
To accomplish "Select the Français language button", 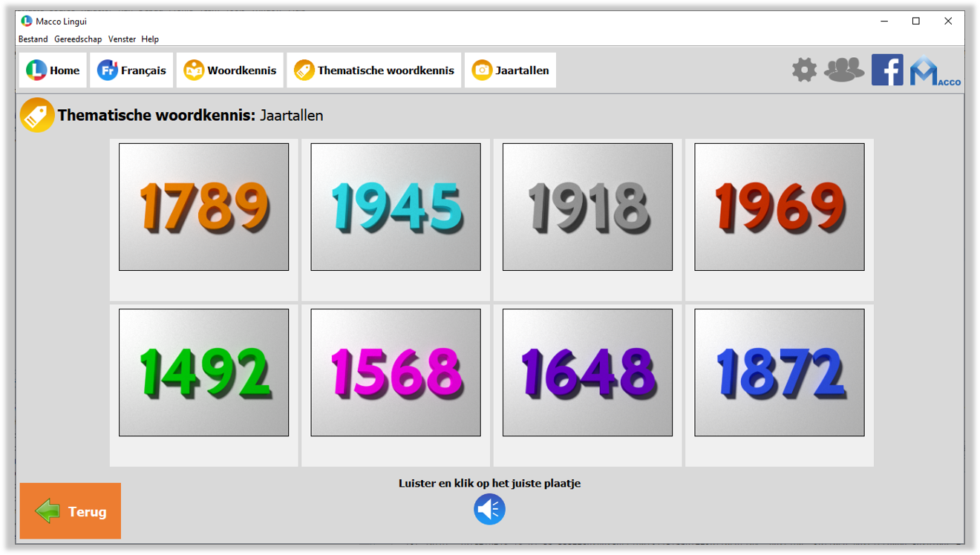I will click(131, 70).
